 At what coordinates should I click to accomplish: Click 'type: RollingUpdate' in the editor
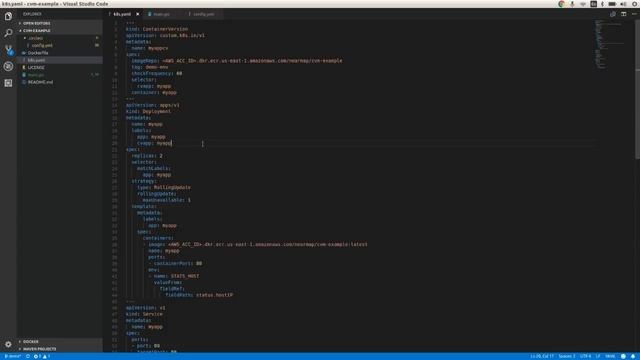point(164,187)
